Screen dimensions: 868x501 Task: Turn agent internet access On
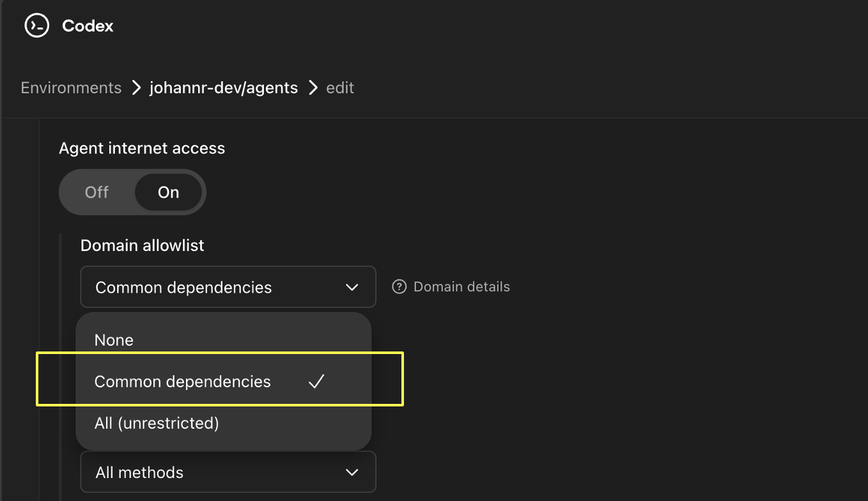coord(169,192)
